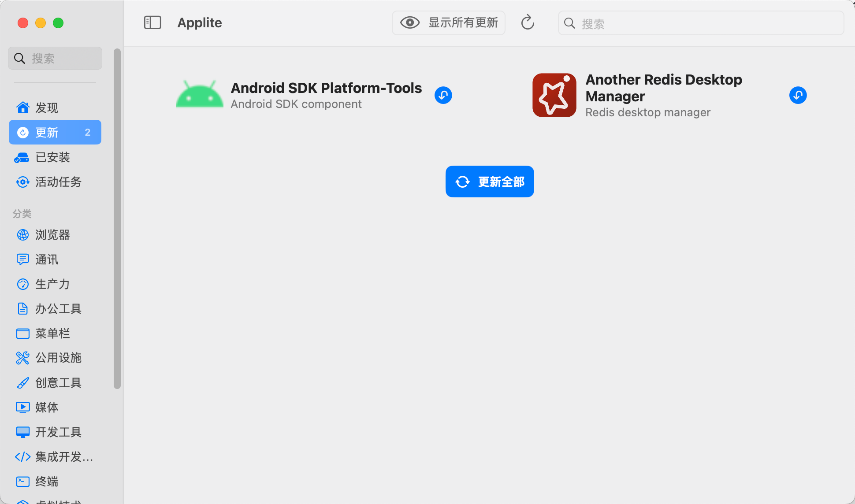Viewport: 855px width, 504px height.
Task: Click the wrench-screwdriver icon beside 公用设施
Action: (x=23, y=358)
